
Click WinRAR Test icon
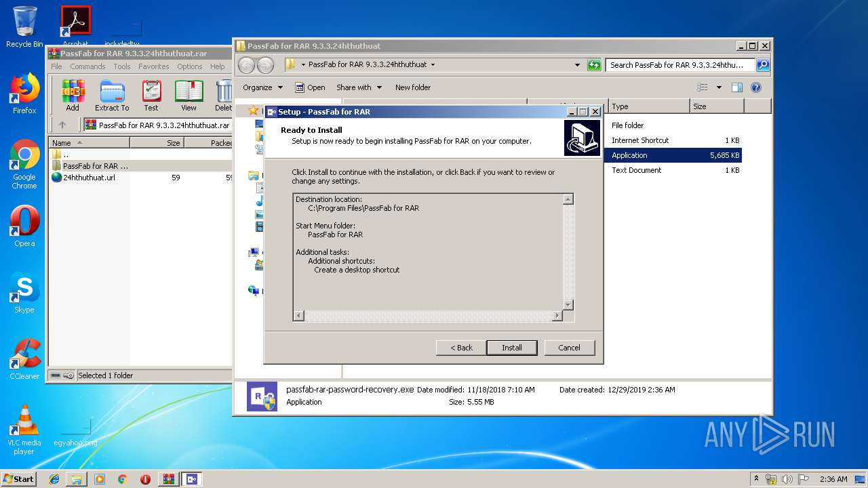(151, 96)
